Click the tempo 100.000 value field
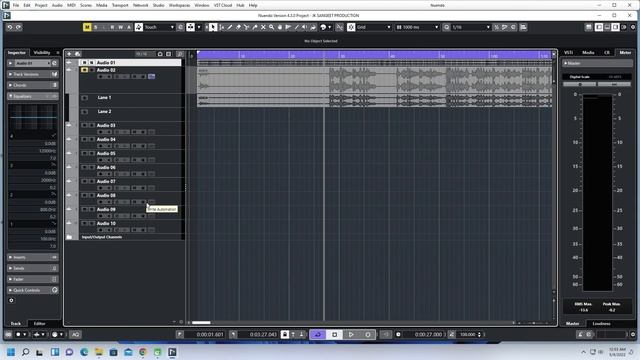Screen dimensions: 640x360 [x=468, y=334]
